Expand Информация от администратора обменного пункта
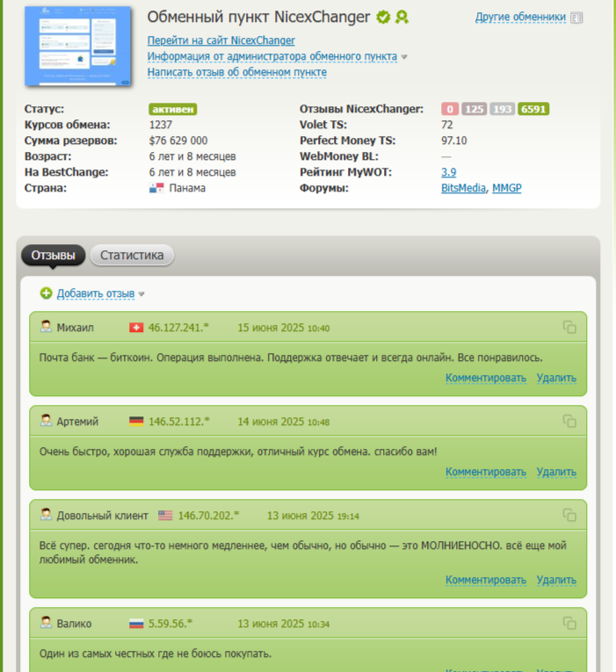This screenshot has height=672, width=616. tap(272, 56)
